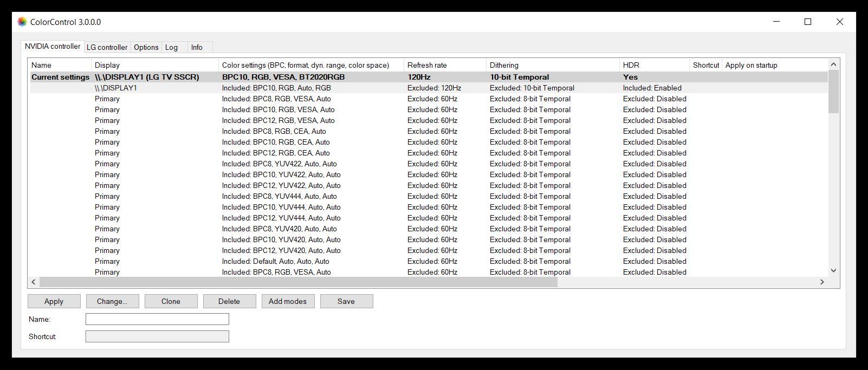Click the Refresh rate column header
The width and height of the screenshot is (868, 370).
(x=445, y=65)
